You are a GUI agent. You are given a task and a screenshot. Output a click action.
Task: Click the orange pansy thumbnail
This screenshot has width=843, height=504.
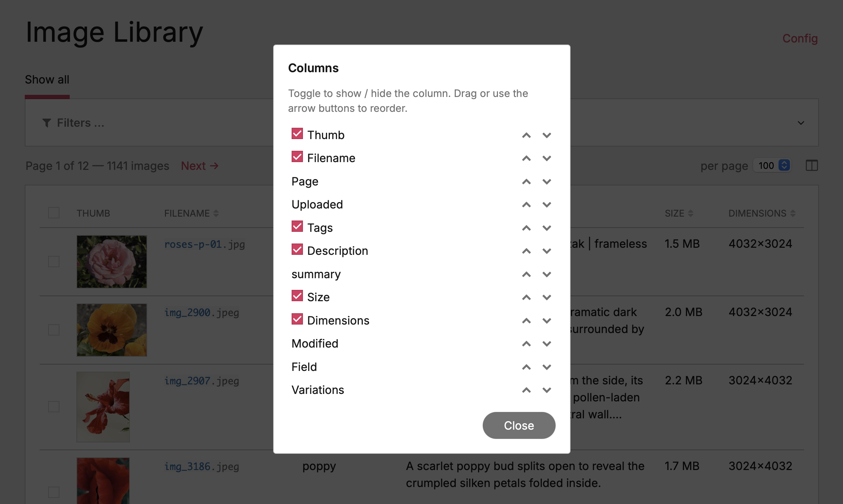coord(112,330)
